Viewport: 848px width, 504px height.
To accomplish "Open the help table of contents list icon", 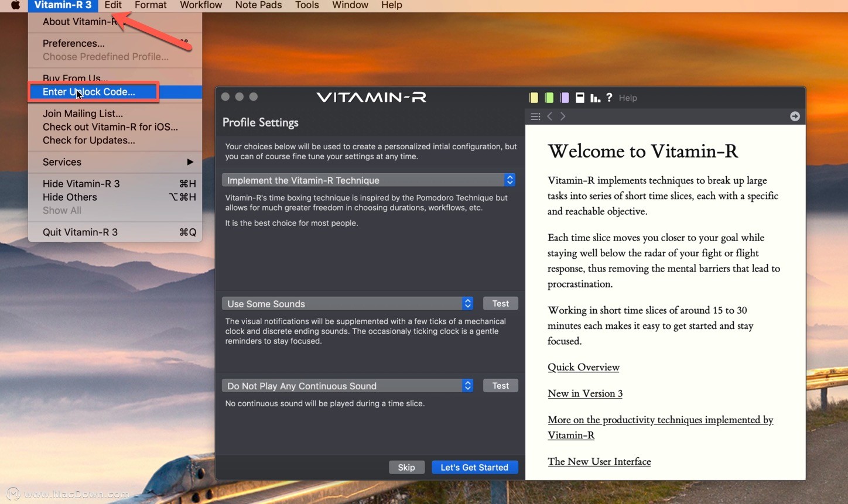I will [535, 116].
